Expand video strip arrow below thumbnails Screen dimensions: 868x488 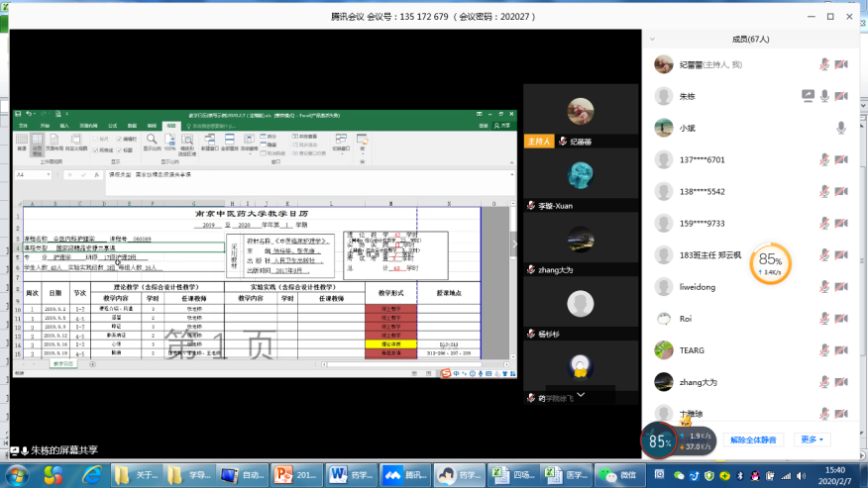(x=581, y=394)
